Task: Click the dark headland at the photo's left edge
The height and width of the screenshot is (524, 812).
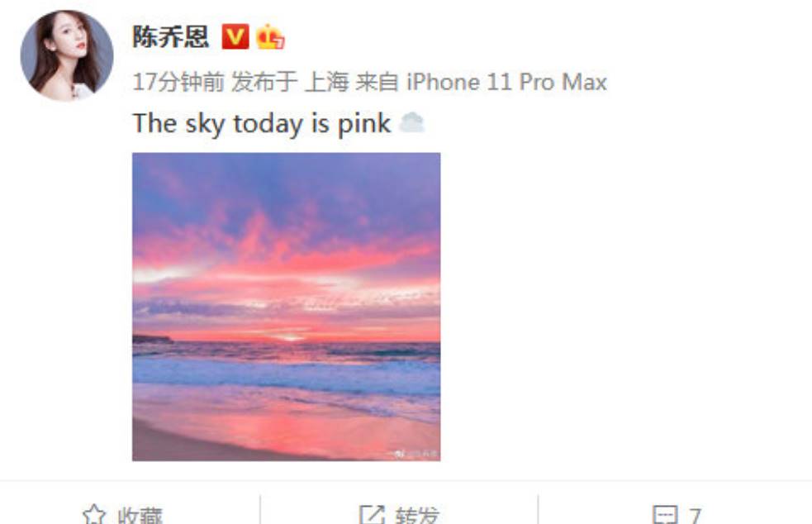Action: [x=152, y=339]
